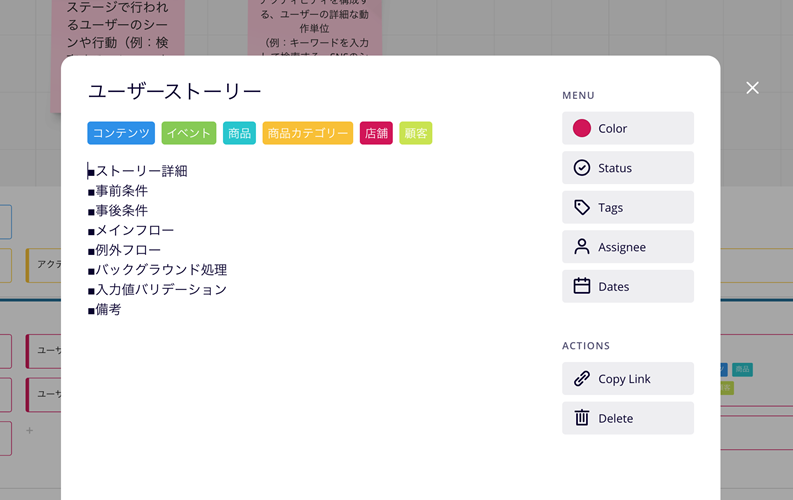This screenshot has width=793, height=500.
Task: Click the magenta 店舗 tag
Action: (x=376, y=133)
